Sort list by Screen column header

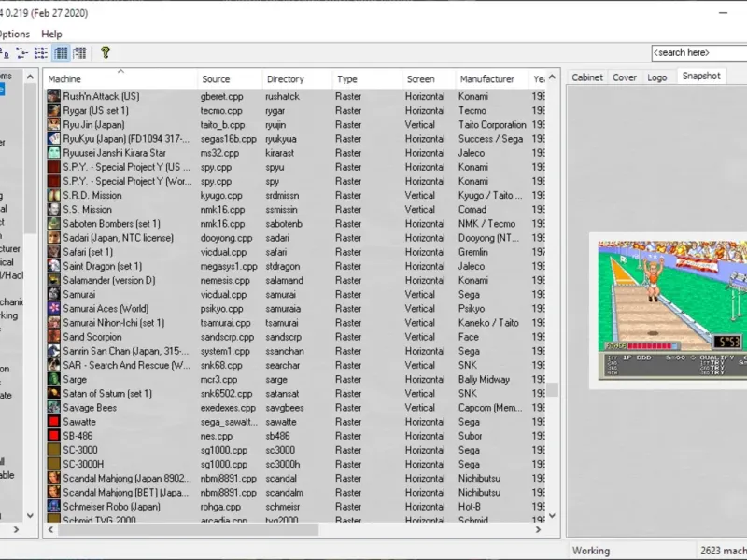point(429,79)
